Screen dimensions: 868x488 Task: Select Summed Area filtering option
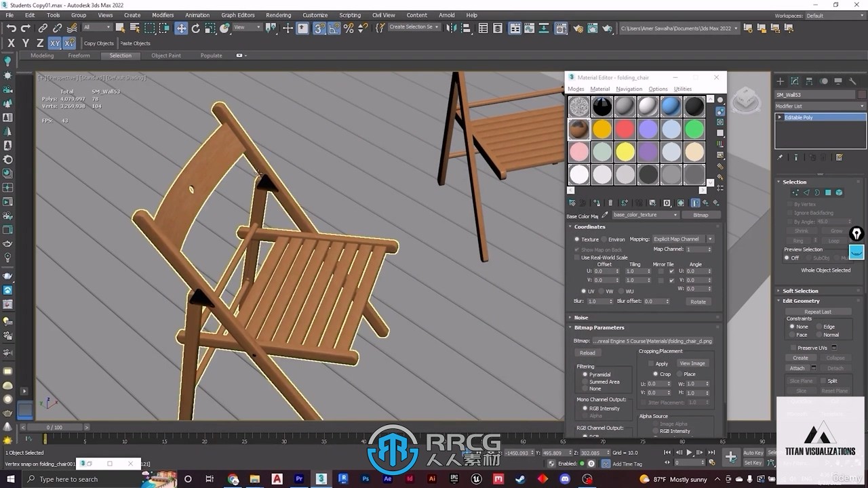(x=585, y=382)
